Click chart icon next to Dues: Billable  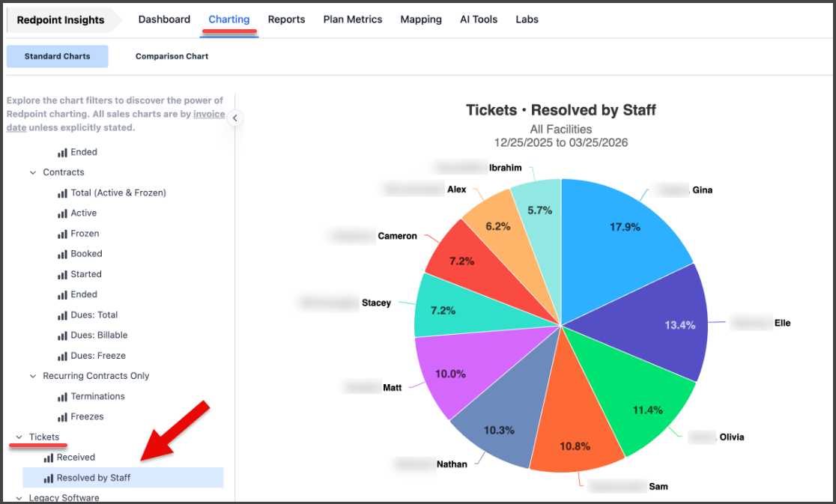pyautogui.click(x=62, y=336)
